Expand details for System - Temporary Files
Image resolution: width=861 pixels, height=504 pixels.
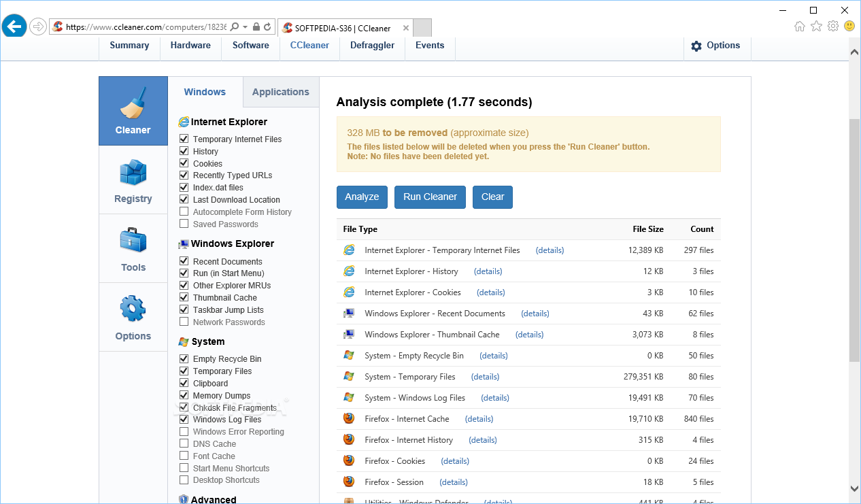click(x=486, y=377)
